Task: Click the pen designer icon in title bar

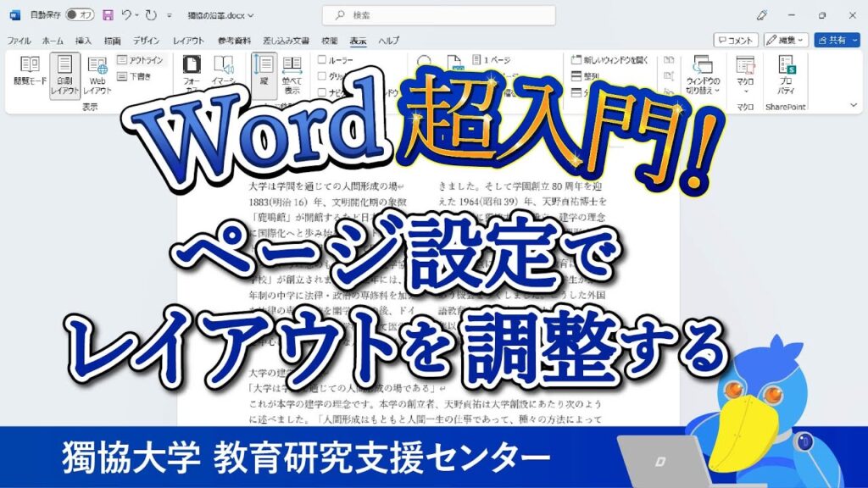Action: point(762,15)
